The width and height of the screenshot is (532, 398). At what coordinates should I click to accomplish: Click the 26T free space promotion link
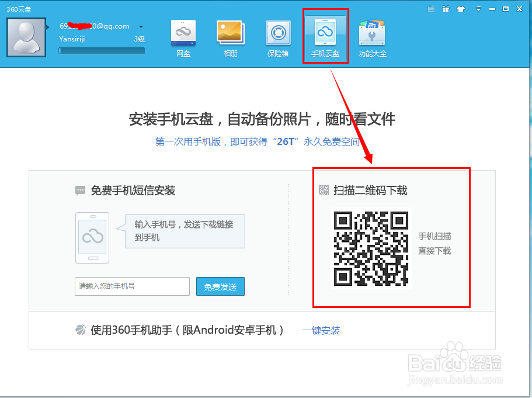coord(258,141)
